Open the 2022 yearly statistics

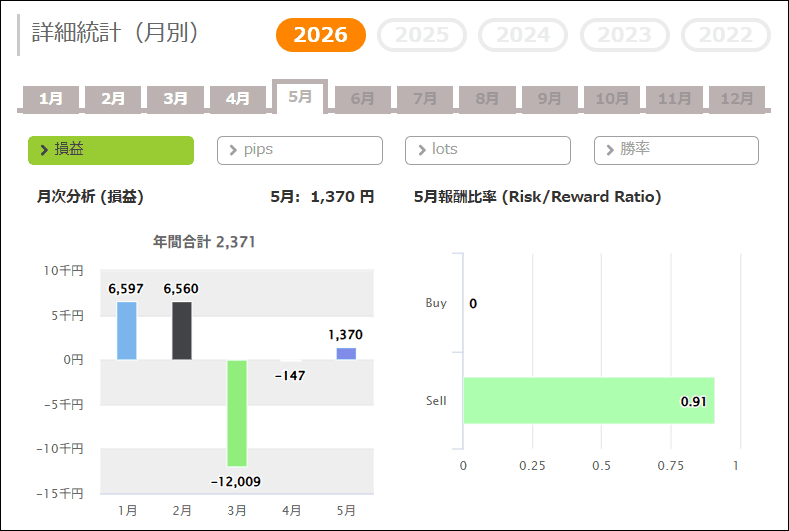click(x=726, y=35)
